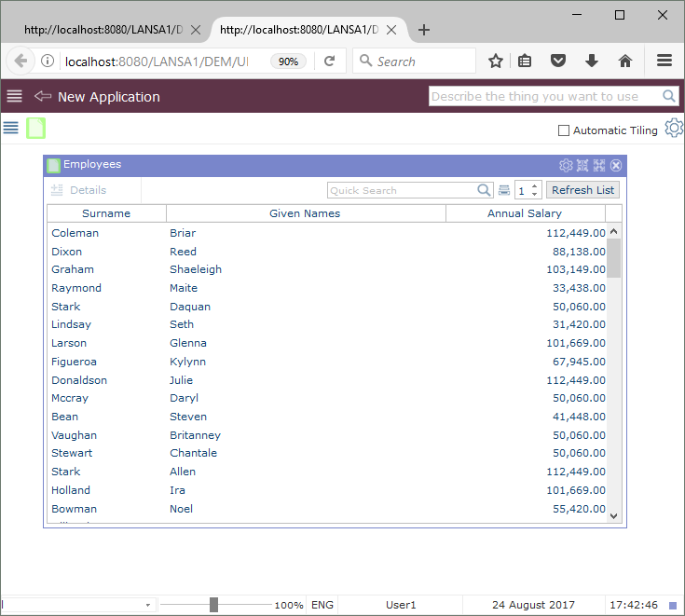Switch to the first localhost browser tab
The width and height of the screenshot is (685, 616).
coord(103,30)
